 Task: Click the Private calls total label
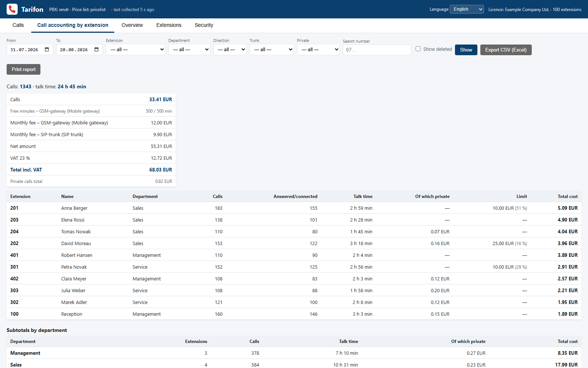coord(26,181)
